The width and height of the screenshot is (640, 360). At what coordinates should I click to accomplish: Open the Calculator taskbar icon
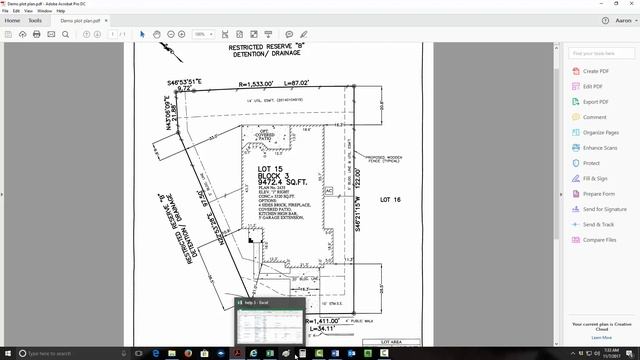pyautogui.click(x=302, y=353)
